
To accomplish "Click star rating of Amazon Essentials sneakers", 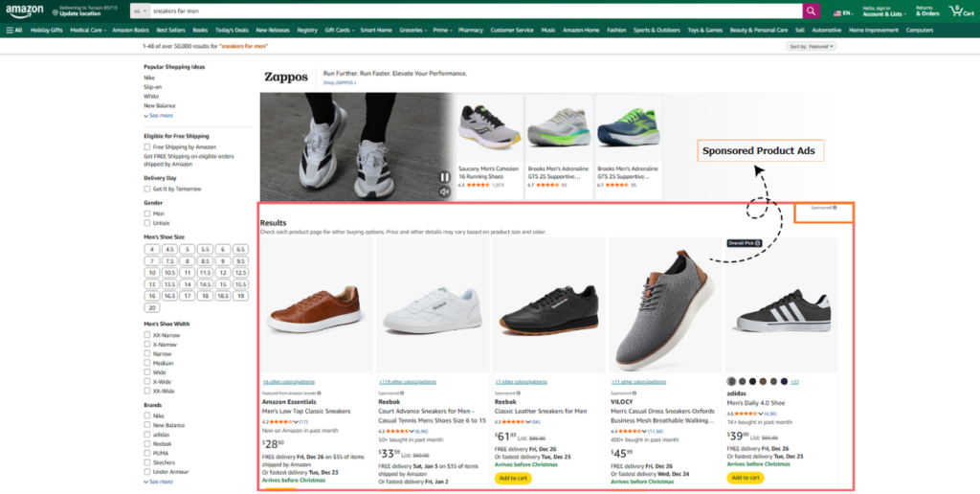I will pyautogui.click(x=279, y=422).
